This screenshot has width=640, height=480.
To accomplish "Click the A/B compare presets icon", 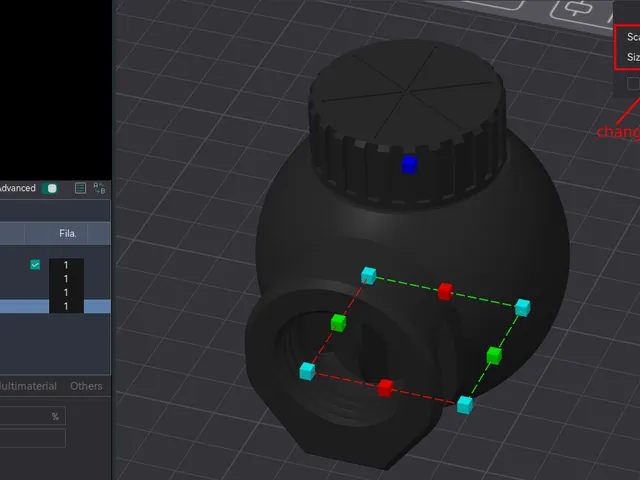I will coord(99,188).
